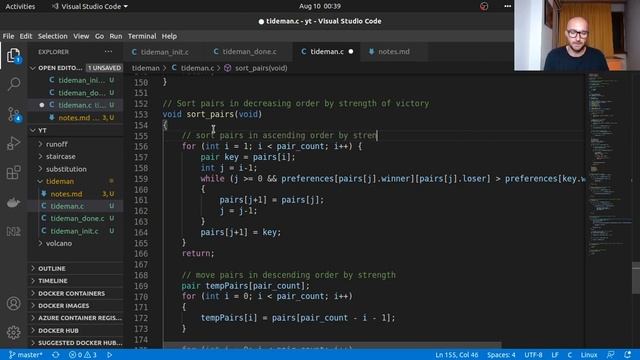Click the master branch indicator

point(26,355)
